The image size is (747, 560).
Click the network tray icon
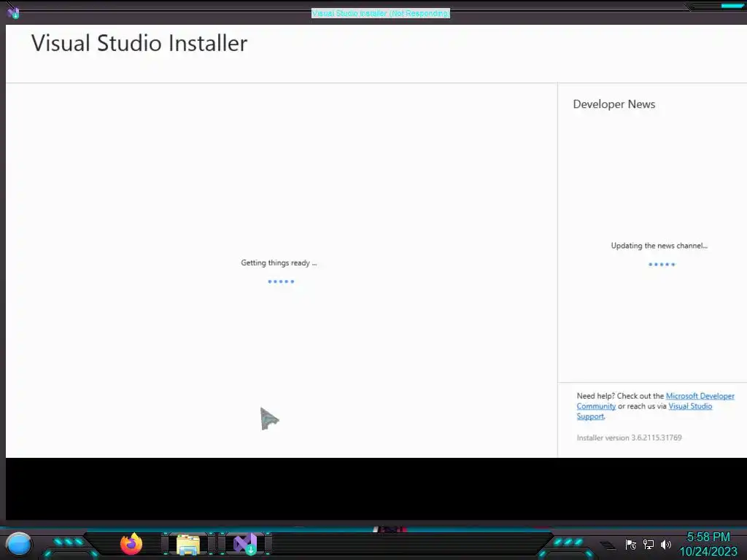pos(649,544)
